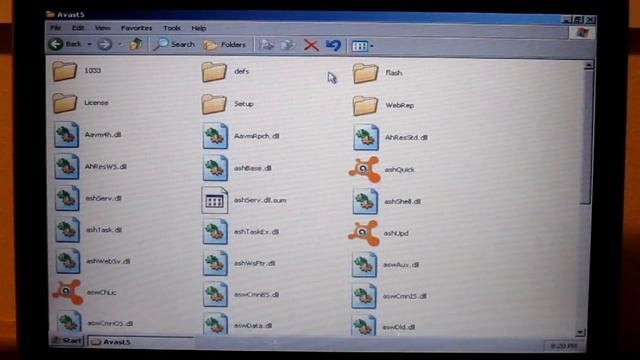The width and height of the screenshot is (640, 360).
Task: Select the aswCmnBS.dll file icon
Action: click(x=215, y=294)
